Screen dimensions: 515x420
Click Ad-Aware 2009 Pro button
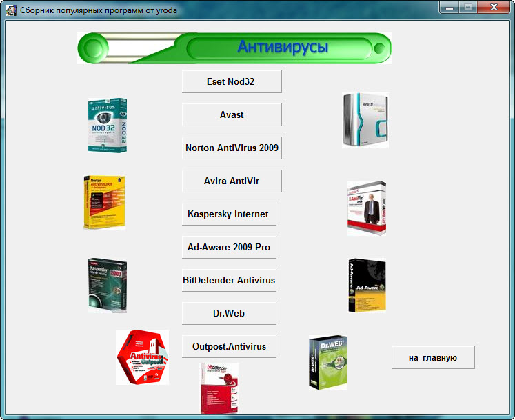[229, 247]
